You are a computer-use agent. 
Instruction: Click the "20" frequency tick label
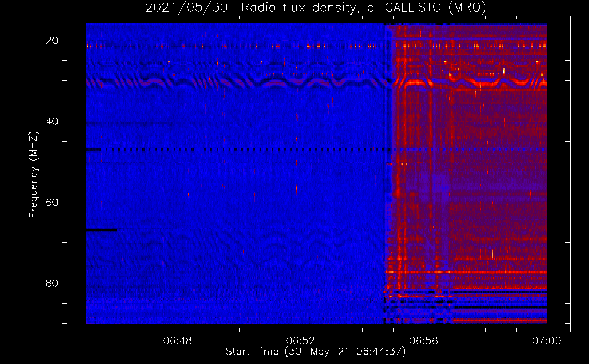pyautogui.click(x=52, y=40)
